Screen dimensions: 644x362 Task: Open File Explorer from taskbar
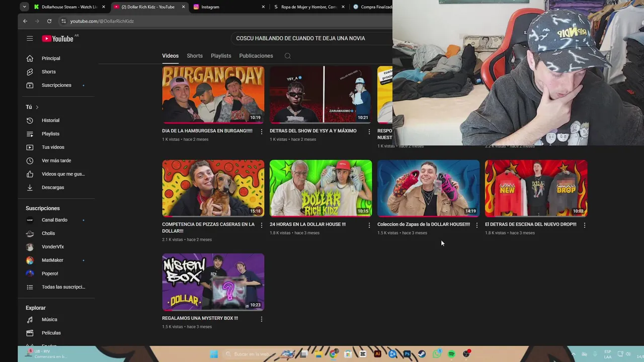coord(318,354)
